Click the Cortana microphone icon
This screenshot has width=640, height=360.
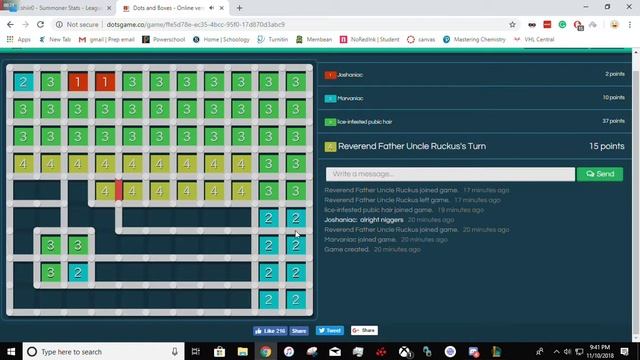175,351
